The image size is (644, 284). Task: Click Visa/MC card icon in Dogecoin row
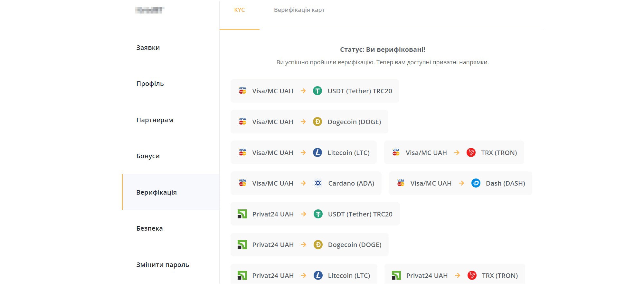tap(242, 122)
